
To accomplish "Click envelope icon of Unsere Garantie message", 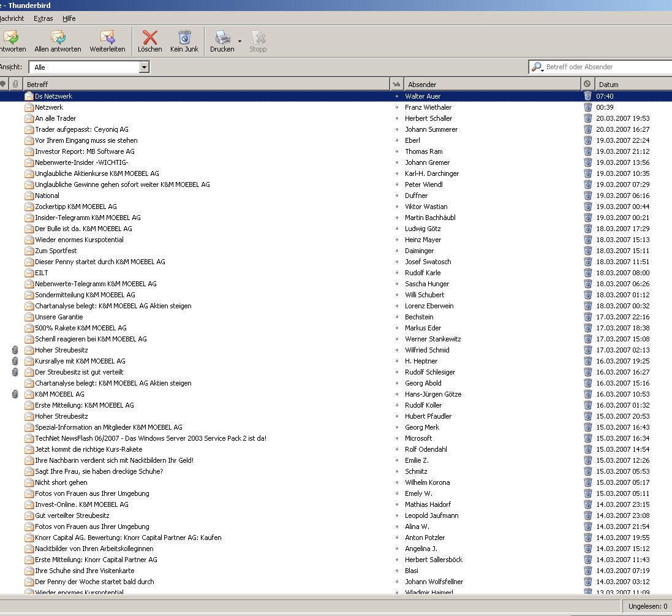I will (29, 317).
